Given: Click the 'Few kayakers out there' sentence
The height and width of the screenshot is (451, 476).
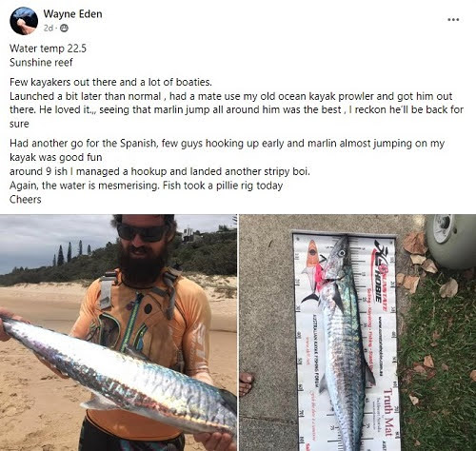Looking at the screenshot, I should click(110, 82).
